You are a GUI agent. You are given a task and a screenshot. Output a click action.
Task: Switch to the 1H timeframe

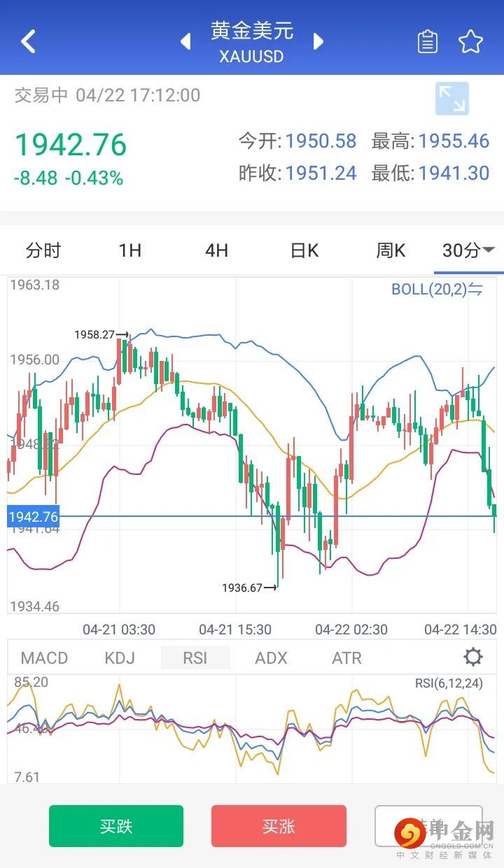tap(130, 250)
